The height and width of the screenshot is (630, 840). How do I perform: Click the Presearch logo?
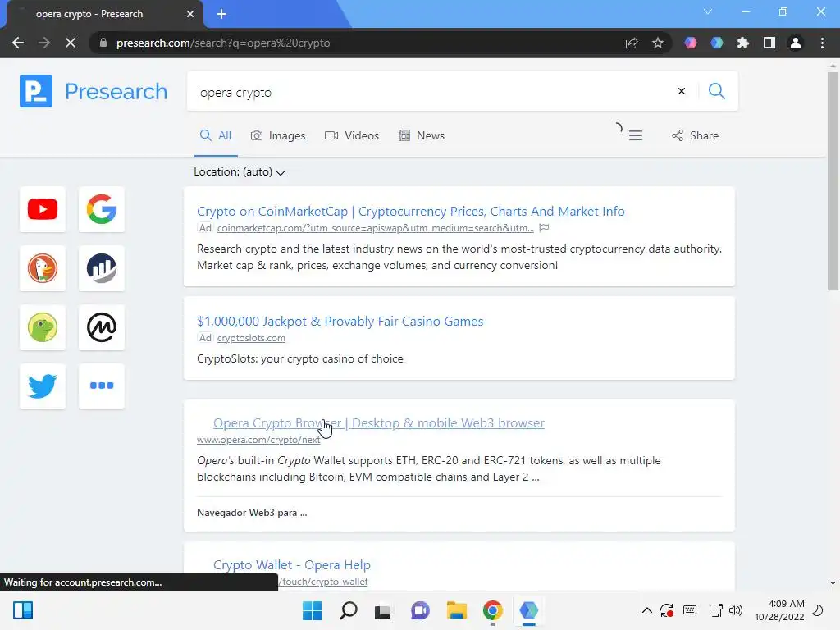click(x=94, y=91)
